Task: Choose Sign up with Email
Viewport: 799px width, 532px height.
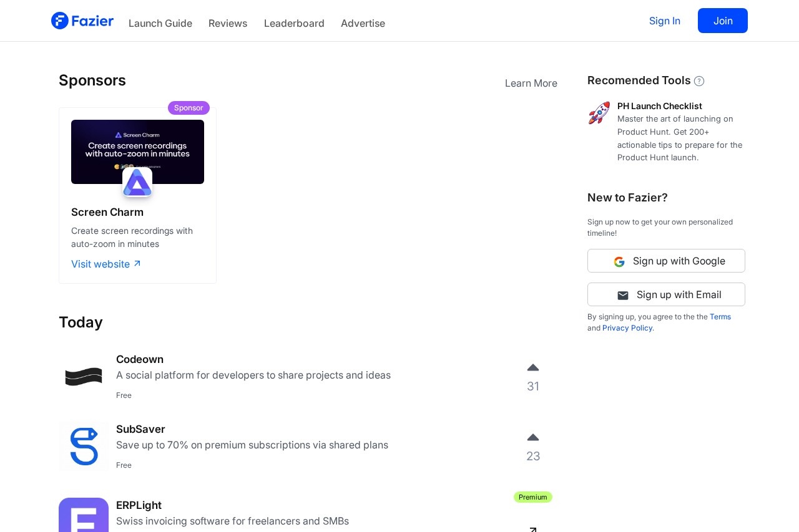Action: click(x=666, y=294)
